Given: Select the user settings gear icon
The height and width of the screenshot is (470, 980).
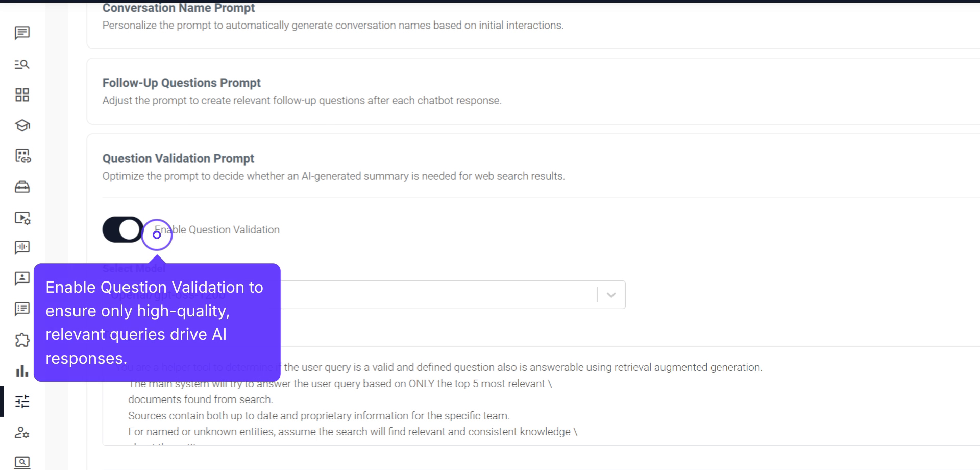Looking at the screenshot, I should point(22,433).
